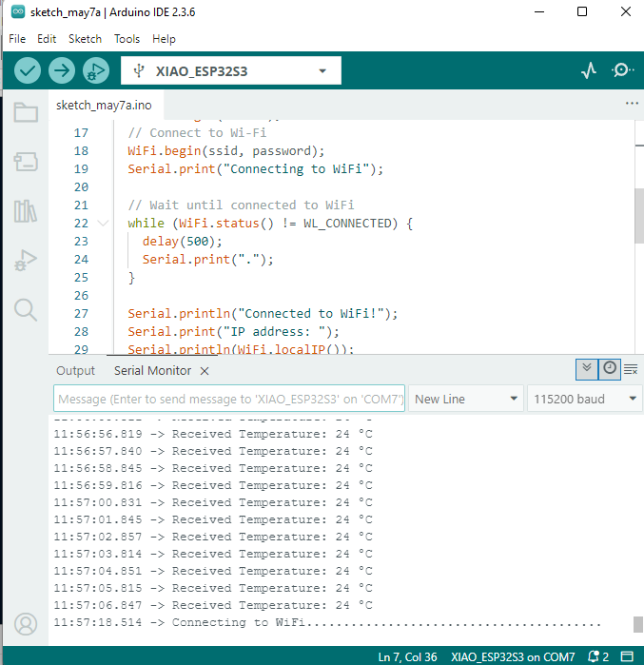Viewport: 644px width, 665px height.
Task: Click the 11:57:00.831 temperature log line
Action: pos(213,502)
